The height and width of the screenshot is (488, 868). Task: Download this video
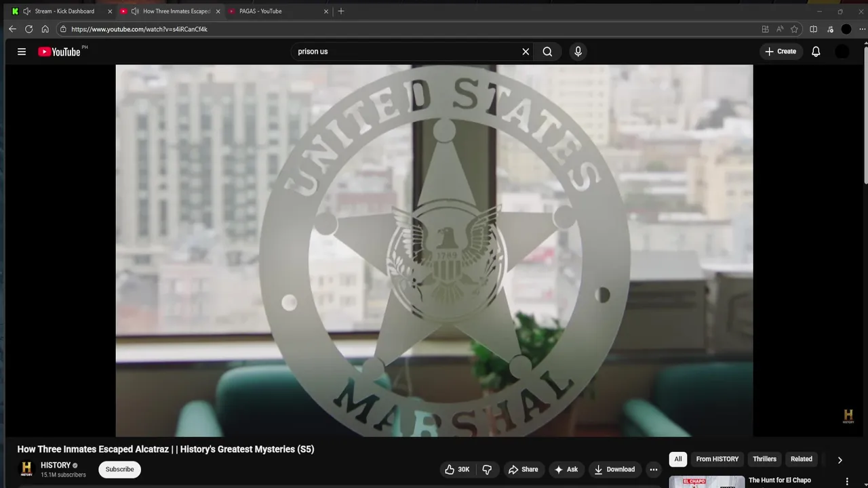click(614, 469)
